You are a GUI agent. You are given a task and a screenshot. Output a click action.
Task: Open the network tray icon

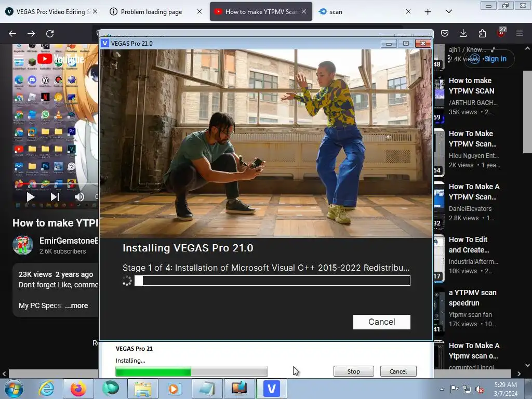coord(467,390)
